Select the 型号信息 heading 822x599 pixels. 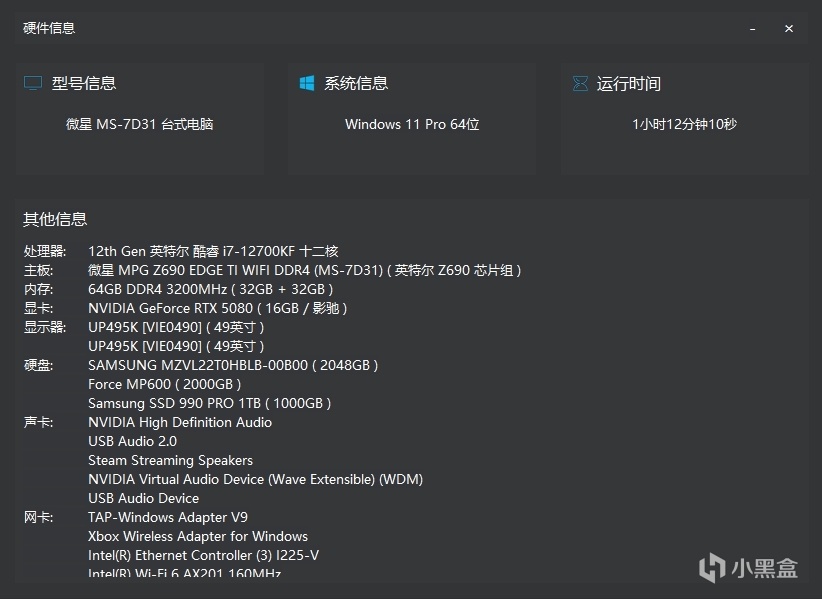84,83
